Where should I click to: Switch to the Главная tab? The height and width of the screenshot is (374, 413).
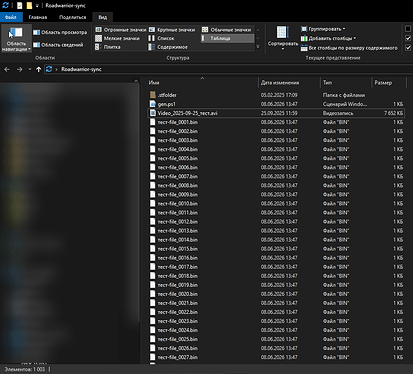click(x=38, y=17)
